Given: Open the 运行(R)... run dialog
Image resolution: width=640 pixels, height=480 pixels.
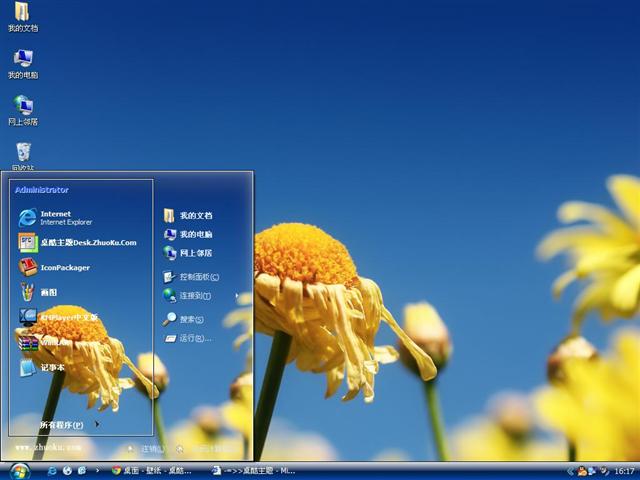Looking at the screenshot, I should 193,339.
